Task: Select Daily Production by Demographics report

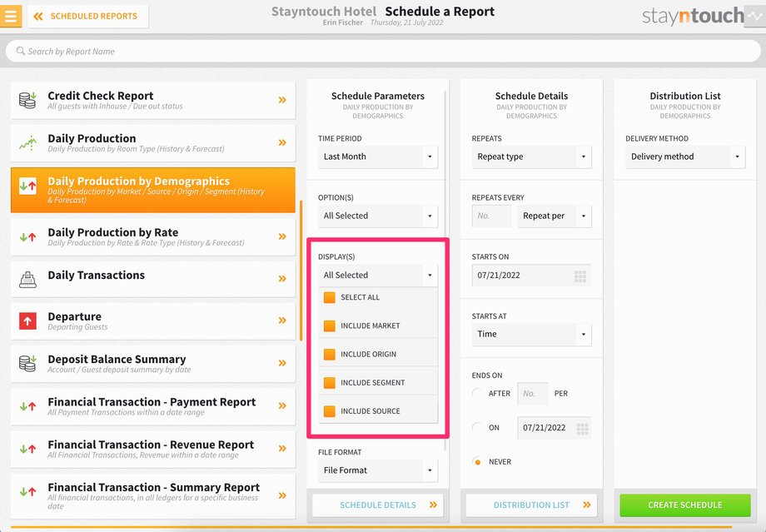Action: [x=153, y=190]
